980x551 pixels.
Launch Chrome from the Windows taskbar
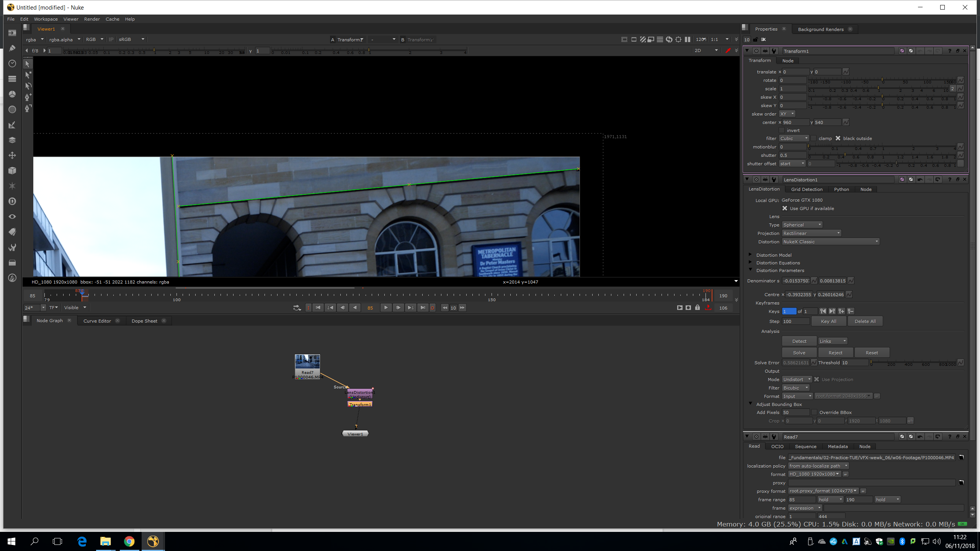pos(129,541)
